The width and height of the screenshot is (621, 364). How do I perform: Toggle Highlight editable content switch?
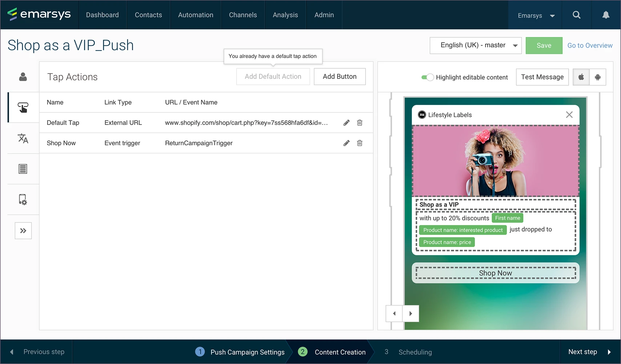click(x=427, y=77)
